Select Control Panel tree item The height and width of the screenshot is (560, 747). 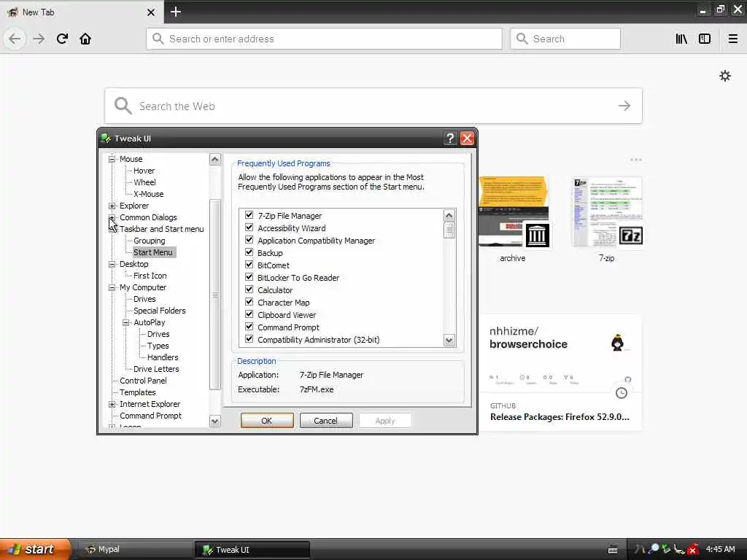[143, 381]
